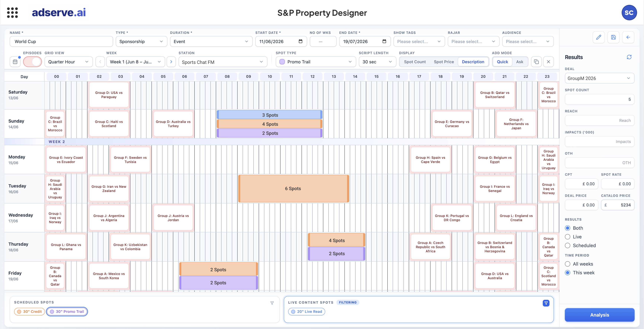Click Thursday purple 2 Spots block
The image size is (644, 329).
click(x=336, y=253)
